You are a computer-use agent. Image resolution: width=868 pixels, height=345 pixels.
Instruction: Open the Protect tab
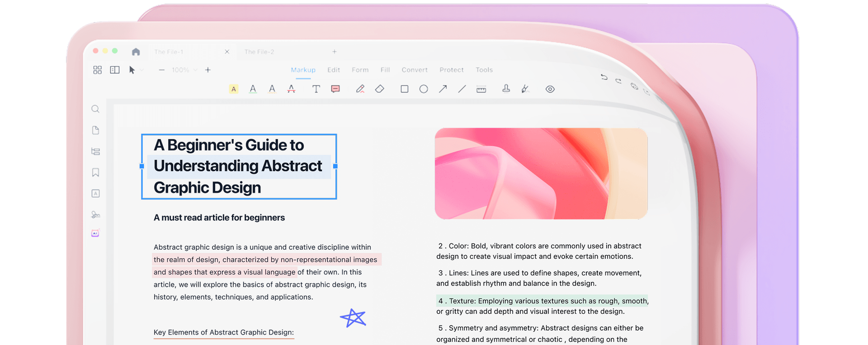coord(452,70)
